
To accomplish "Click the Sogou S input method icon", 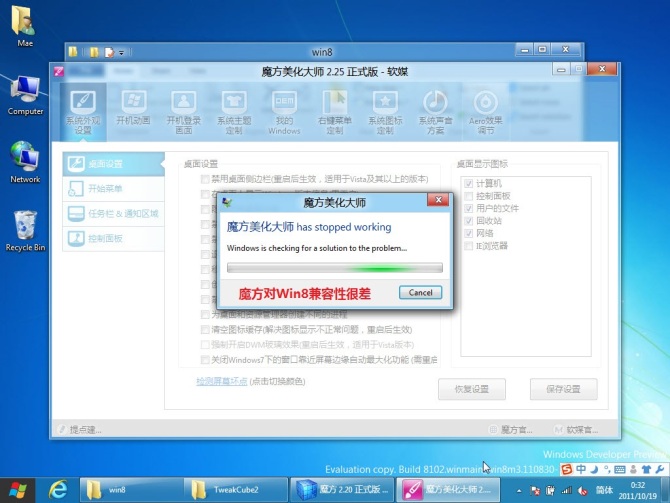I will pyautogui.click(x=567, y=469).
